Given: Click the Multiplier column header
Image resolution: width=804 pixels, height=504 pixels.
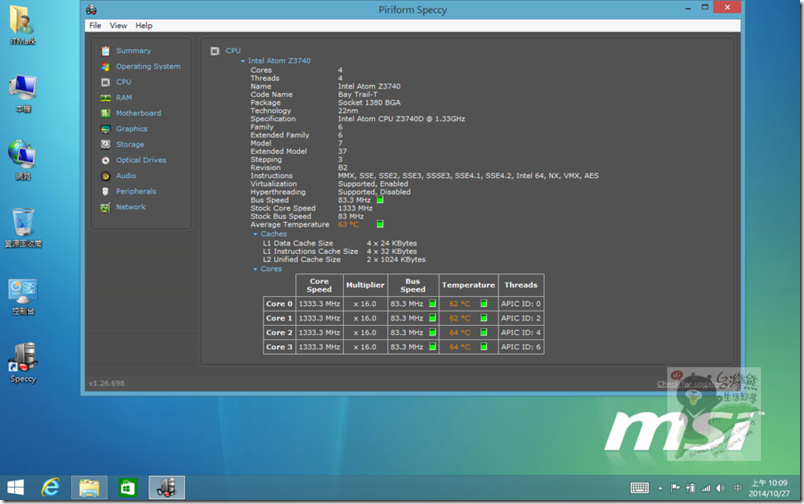Looking at the screenshot, I should click(x=365, y=285).
